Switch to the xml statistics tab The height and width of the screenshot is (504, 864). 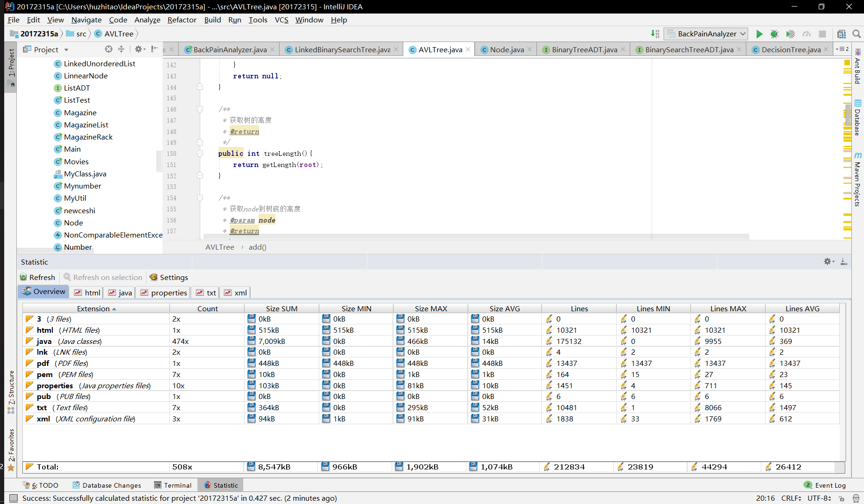[x=235, y=293]
